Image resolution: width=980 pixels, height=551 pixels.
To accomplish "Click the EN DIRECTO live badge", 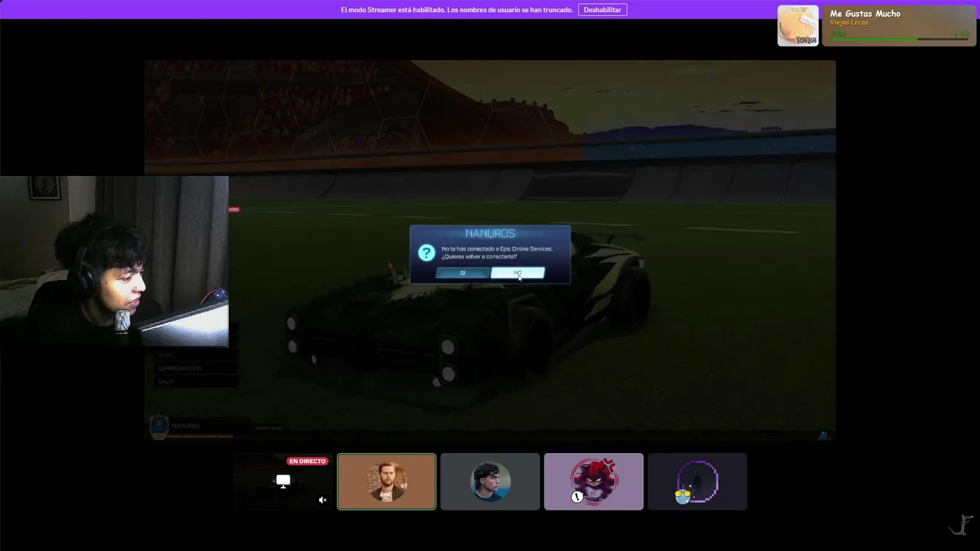I will (x=307, y=461).
